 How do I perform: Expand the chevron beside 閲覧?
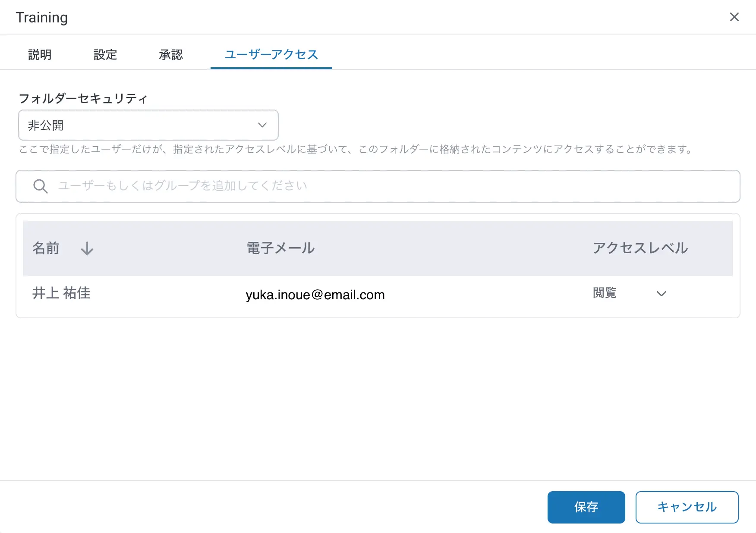(661, 294)
